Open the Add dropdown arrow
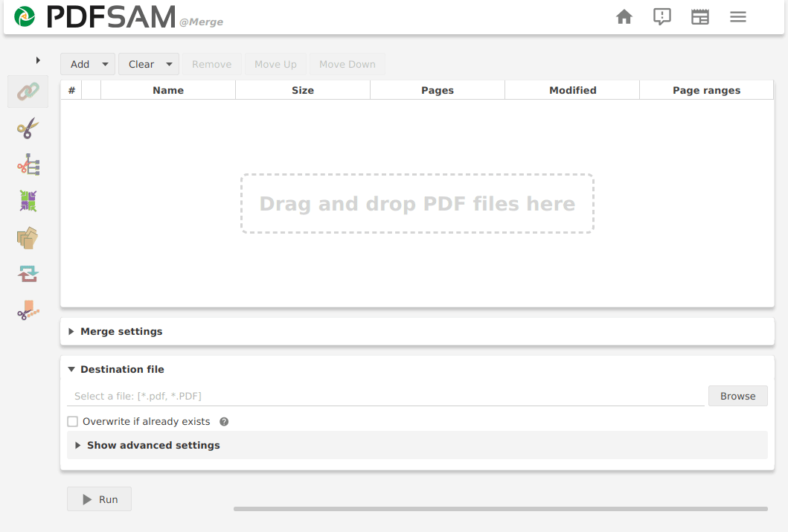Viewport: 788px width, 532px height. pyautogui.click(x=105, y=64)
